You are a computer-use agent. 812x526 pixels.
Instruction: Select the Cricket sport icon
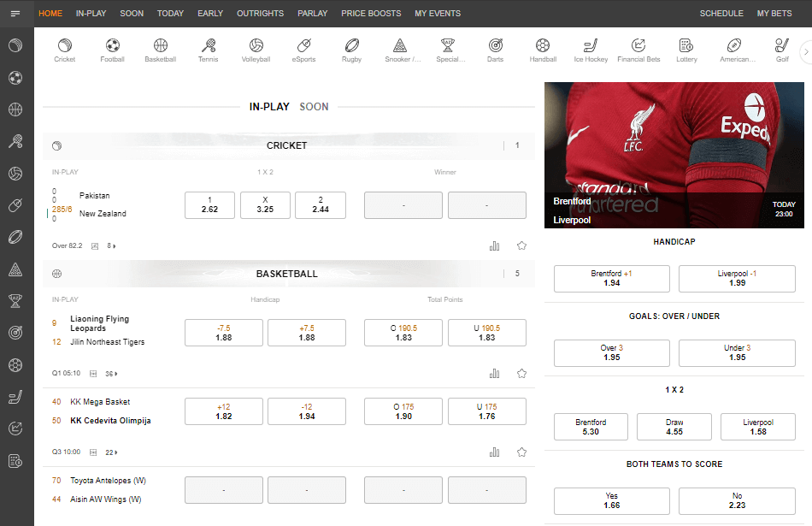pos(64,45)
